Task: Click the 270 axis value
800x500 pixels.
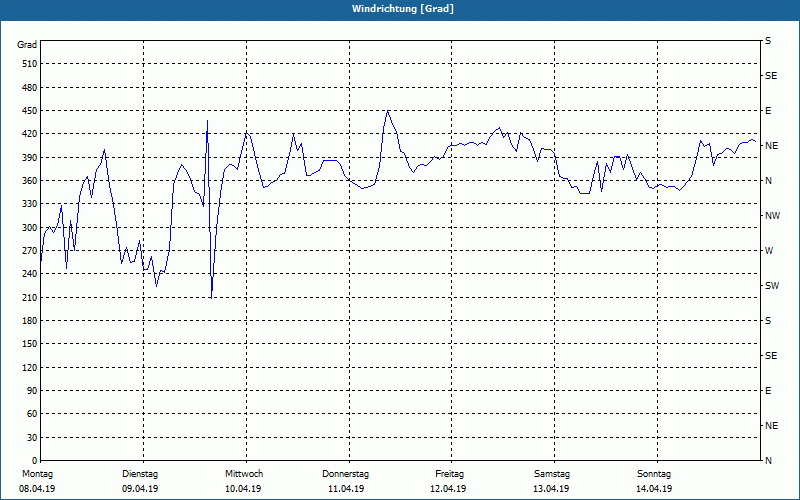Action: [x=30, y=251]
